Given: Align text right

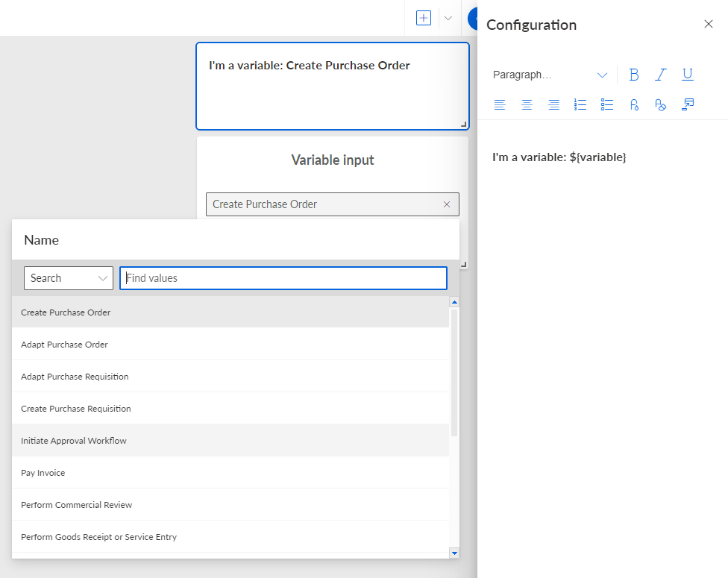Looking at the screenshot, I should pos(553,104).
